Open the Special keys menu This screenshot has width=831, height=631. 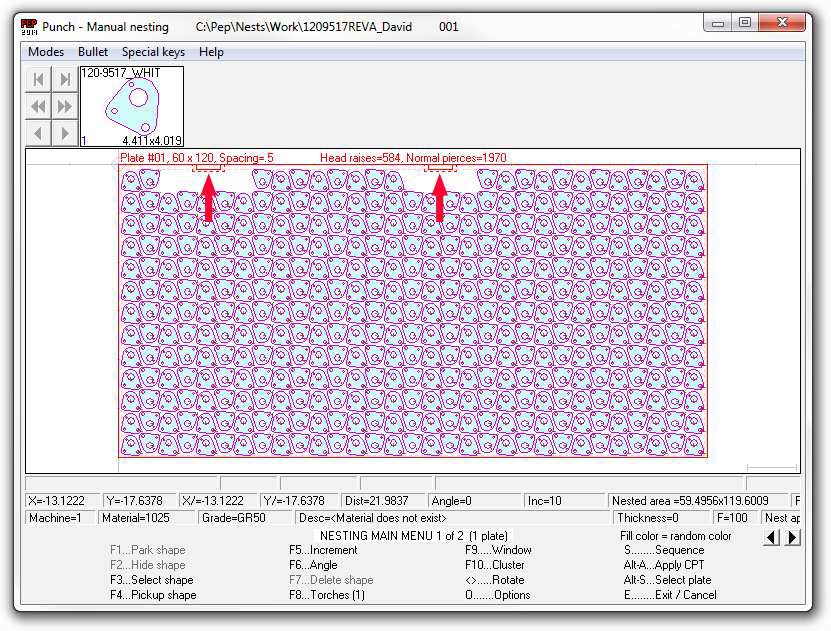point(153,52)
